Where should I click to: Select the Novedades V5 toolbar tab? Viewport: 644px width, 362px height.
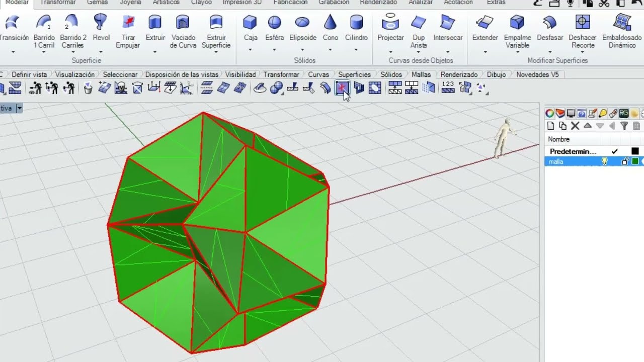[537, 74]
